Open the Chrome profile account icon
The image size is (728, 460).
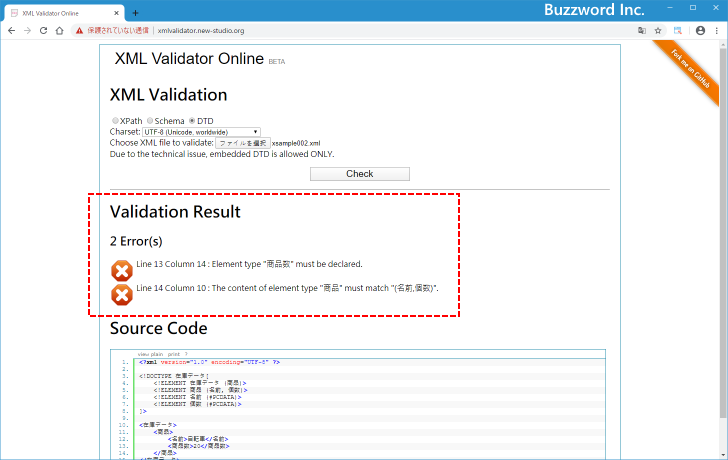pos(700,31)
